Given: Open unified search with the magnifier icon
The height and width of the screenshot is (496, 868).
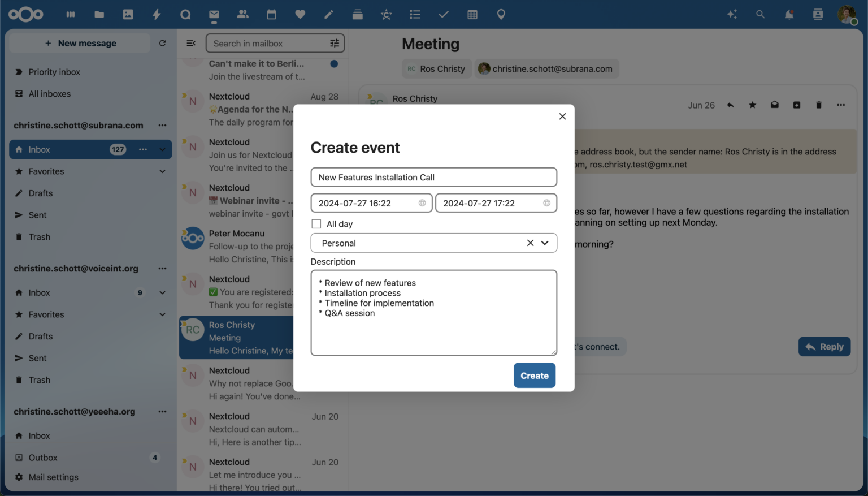Looking at the screenshot, I should 761,14.
